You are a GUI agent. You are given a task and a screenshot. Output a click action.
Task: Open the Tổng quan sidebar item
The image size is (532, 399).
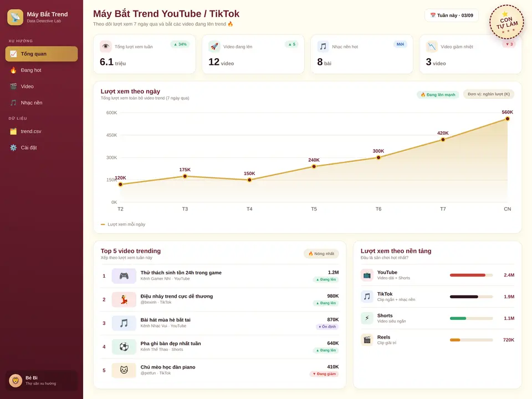pos(42,54)
